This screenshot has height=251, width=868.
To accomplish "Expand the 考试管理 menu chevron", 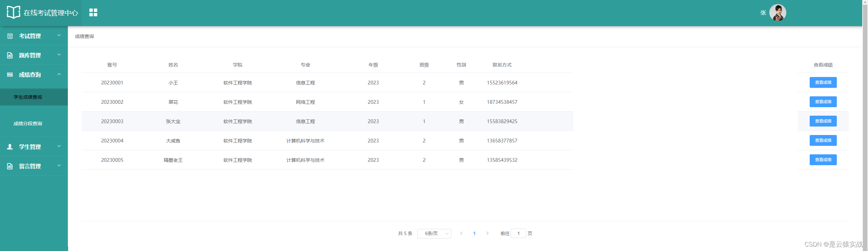I will [59, 35].
